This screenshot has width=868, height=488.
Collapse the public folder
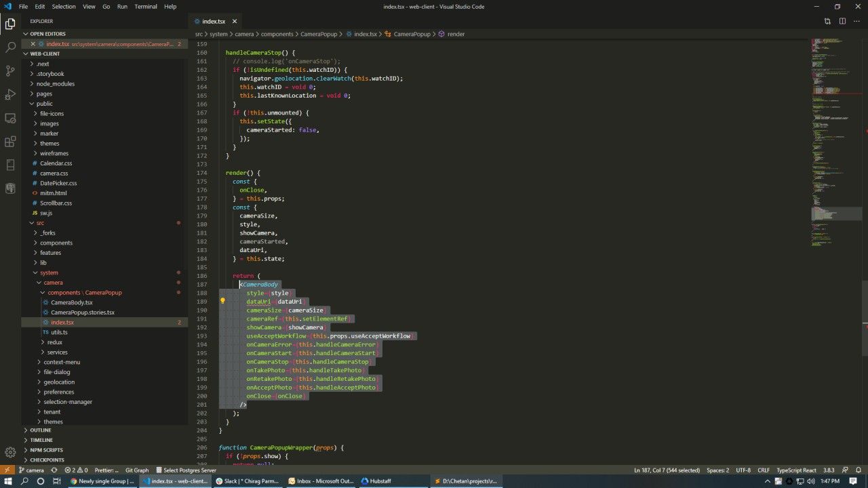pyautogui.click(x=44, y=104)
